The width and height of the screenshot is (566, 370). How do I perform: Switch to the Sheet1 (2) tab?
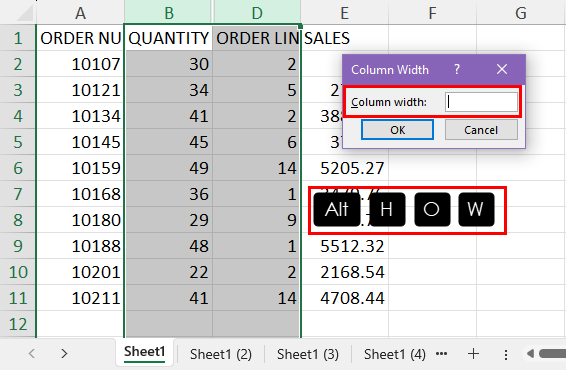(221, 354)
